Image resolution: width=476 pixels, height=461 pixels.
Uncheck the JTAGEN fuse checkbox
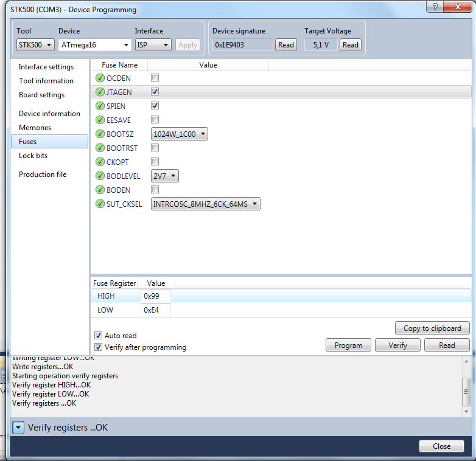pos(155,92)
